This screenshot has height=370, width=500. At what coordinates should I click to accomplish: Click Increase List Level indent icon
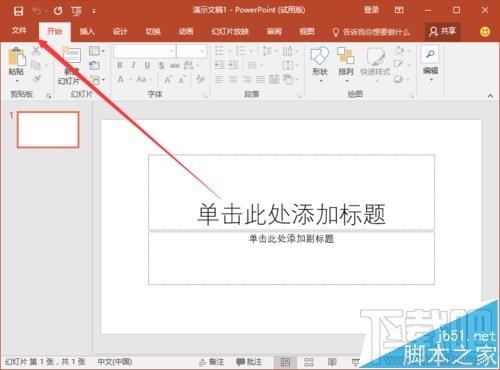(233, 65)
